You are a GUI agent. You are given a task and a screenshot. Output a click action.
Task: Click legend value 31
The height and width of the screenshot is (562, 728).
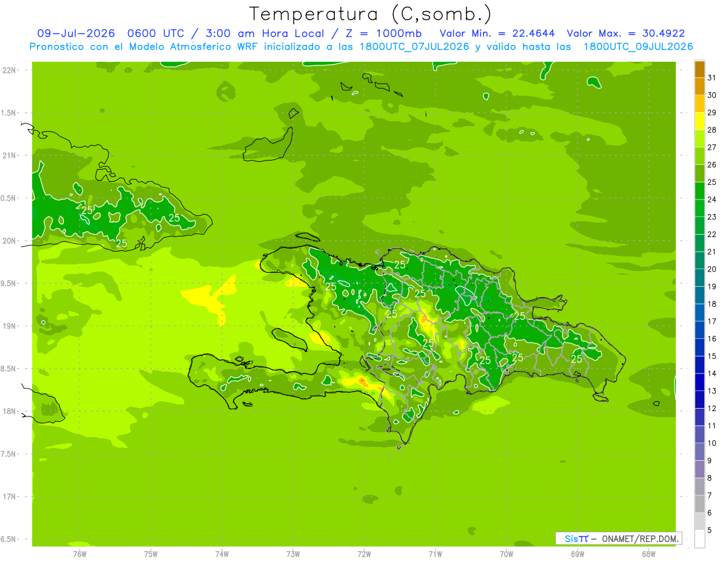[x=712, y=78]
